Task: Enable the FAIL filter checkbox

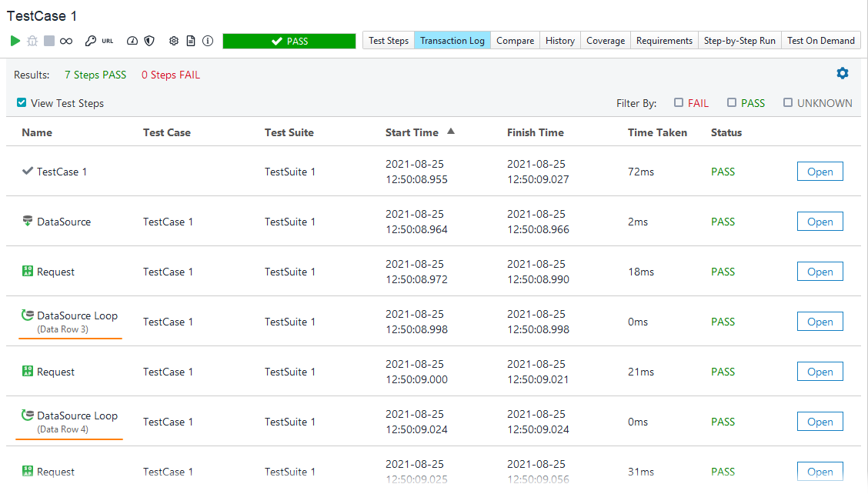Action: point(679,102)
